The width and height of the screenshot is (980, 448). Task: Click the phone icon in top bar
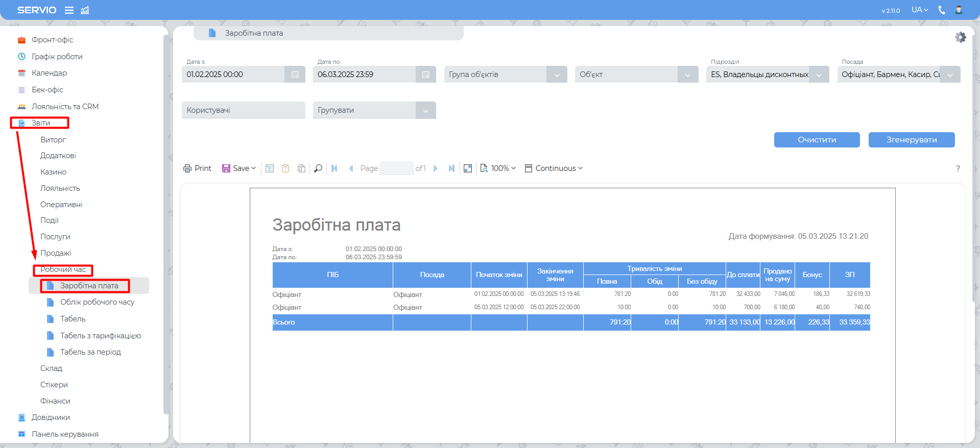pyautogui.click(x=942, y=10)
